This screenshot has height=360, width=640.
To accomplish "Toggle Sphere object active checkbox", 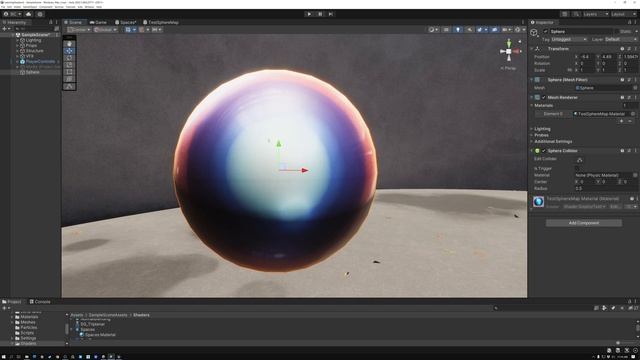I will (x=545, y=31).
